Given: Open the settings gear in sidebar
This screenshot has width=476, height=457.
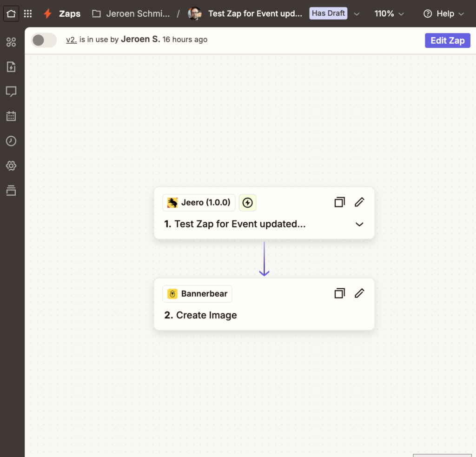Looking at the screenshot, I should tap(11, 166).
